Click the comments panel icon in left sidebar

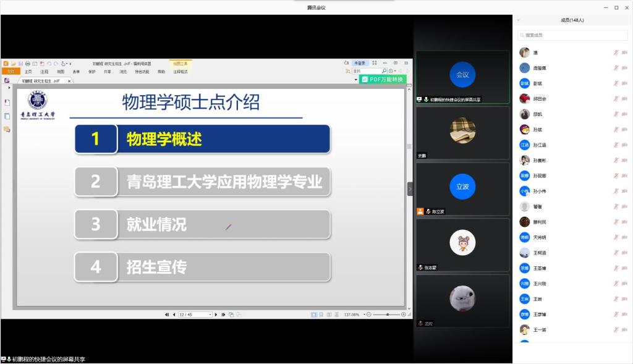point(7,129)
